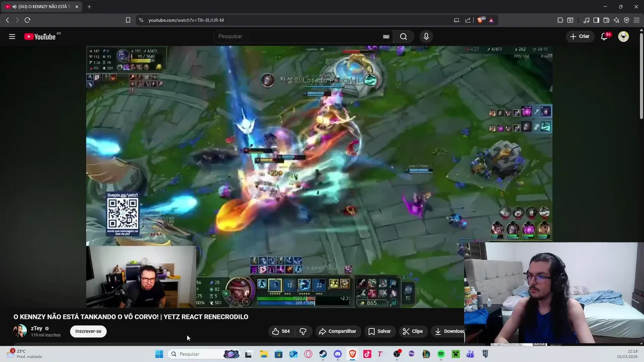Open Steam from the taskbar
Image resolution: width=644 pixels, height=362 pixels.
click(x=323, y=354)
